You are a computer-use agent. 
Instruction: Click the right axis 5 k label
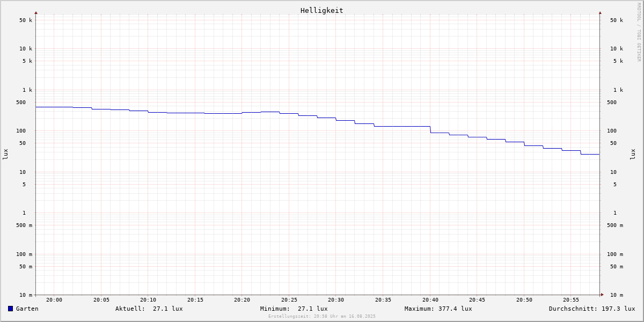pos(618,61)
